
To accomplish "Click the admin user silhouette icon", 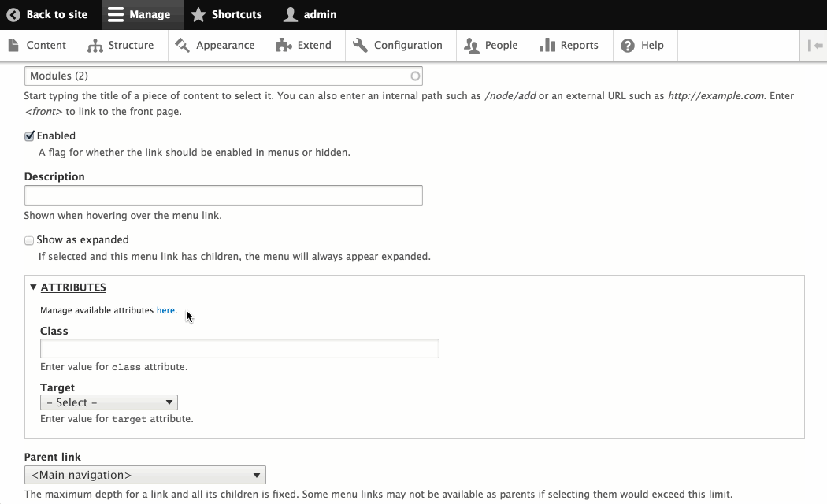I will click(x=290, y=15).
